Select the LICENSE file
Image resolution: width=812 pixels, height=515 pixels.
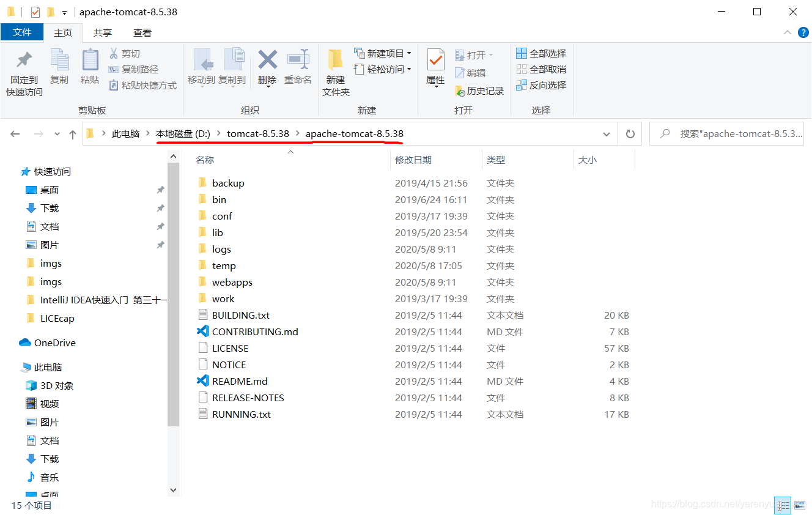pos(230,348)
